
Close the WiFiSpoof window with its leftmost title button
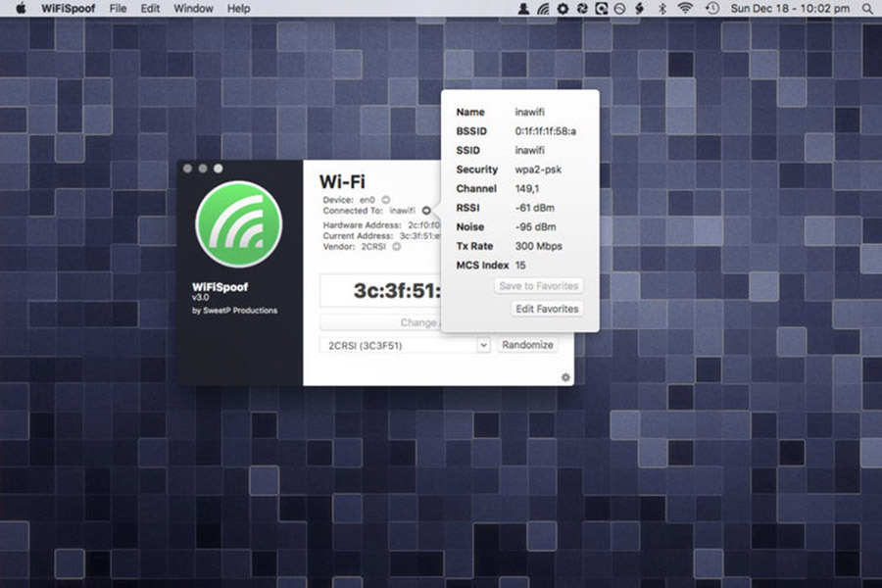pos(188,169)
